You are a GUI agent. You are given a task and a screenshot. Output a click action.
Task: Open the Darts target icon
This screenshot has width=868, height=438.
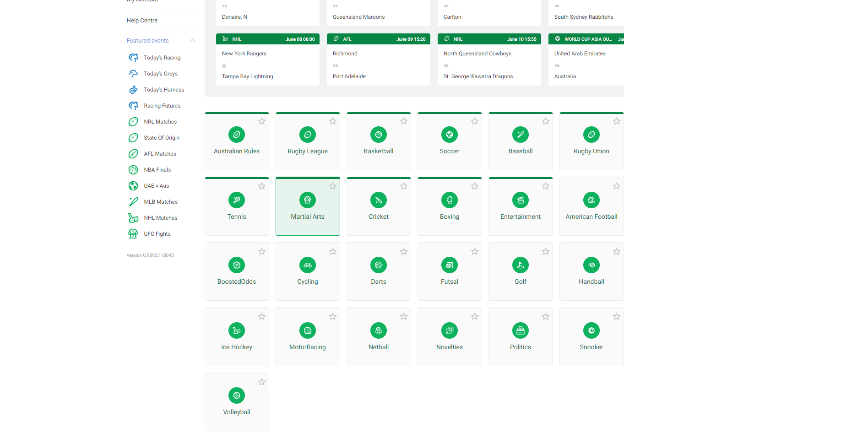point(379,265)
